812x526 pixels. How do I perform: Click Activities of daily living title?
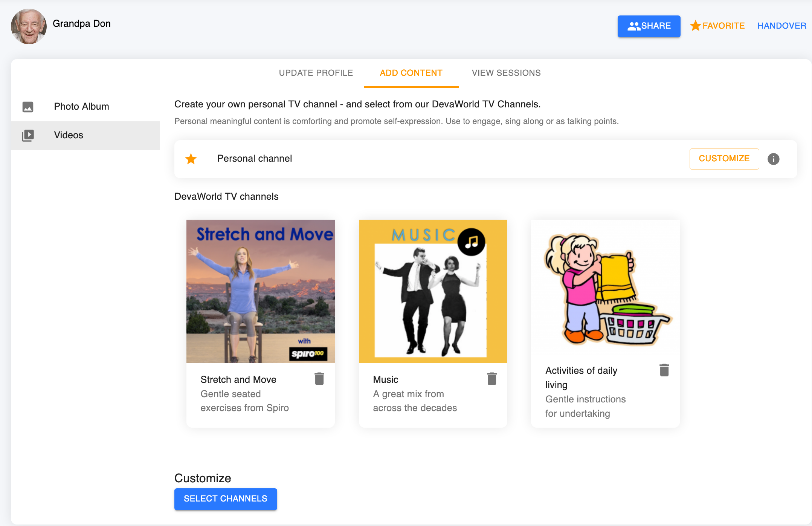click(582, 378)
